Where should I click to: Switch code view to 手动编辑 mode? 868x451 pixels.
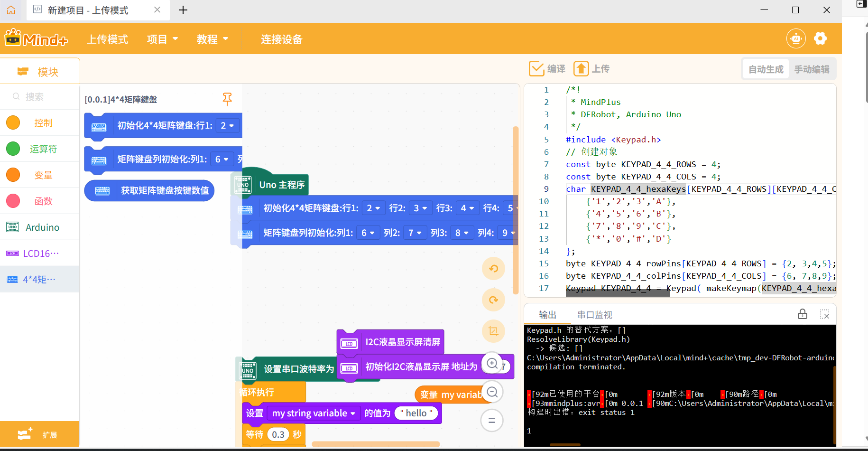pos(812,69)
